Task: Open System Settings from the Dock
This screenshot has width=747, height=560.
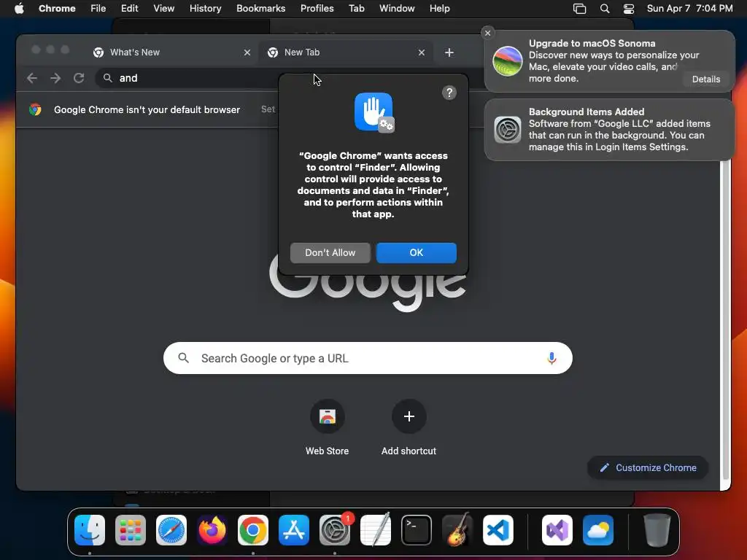Action: coord(334,529)
